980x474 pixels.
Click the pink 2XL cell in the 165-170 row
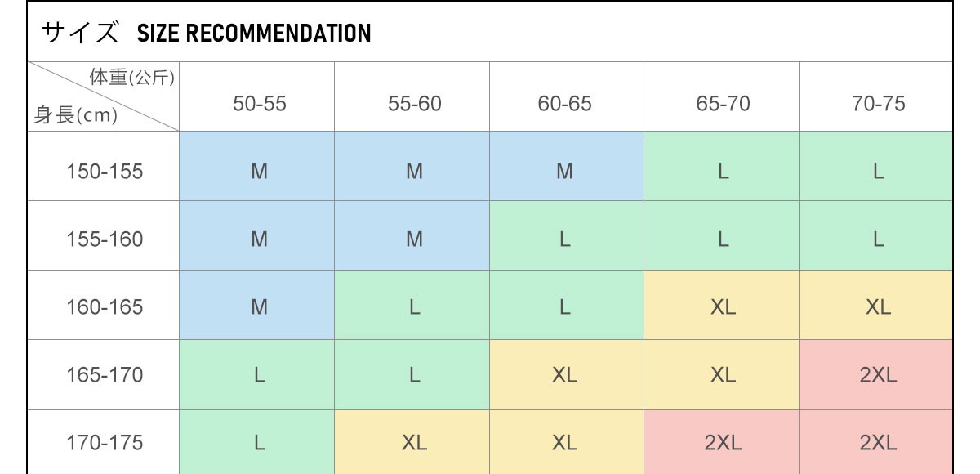pos(878,375)
